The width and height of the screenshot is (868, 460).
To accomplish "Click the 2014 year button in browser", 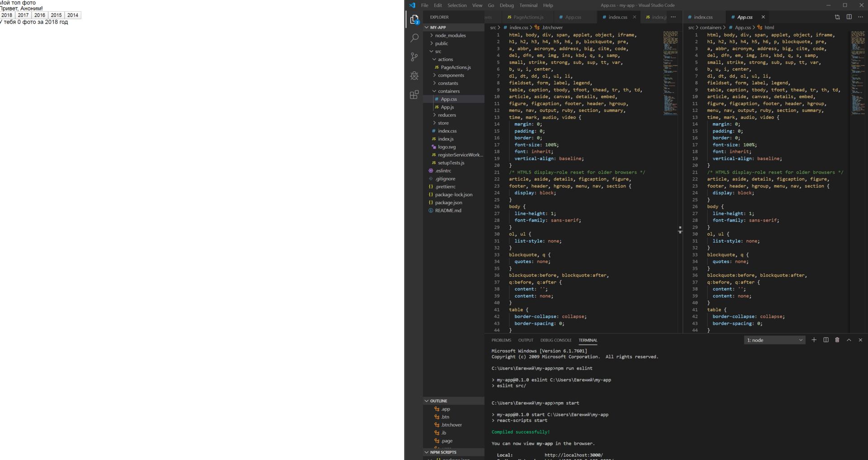I will [x=73, y=15].
